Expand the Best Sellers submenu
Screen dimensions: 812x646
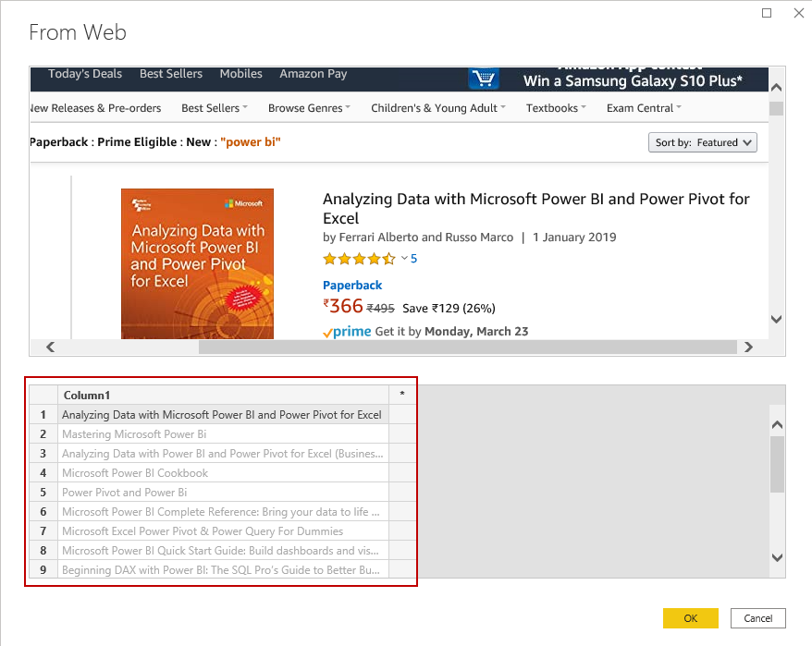(214, 108)
